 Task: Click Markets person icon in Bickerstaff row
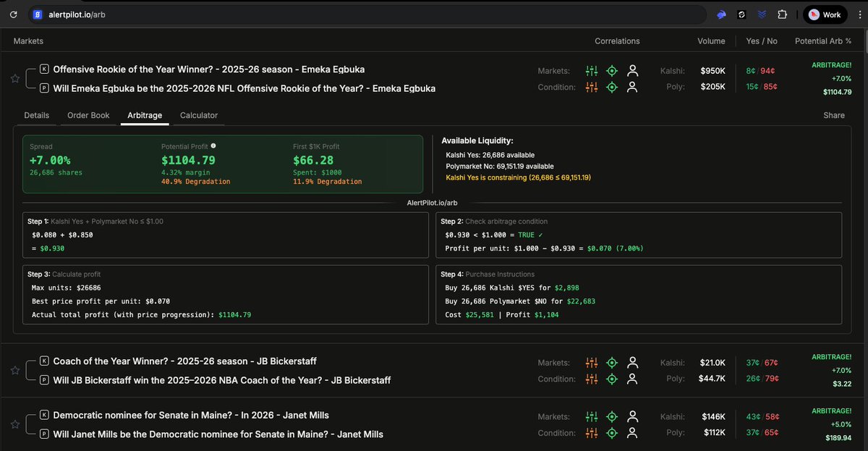tap(633, 363)
